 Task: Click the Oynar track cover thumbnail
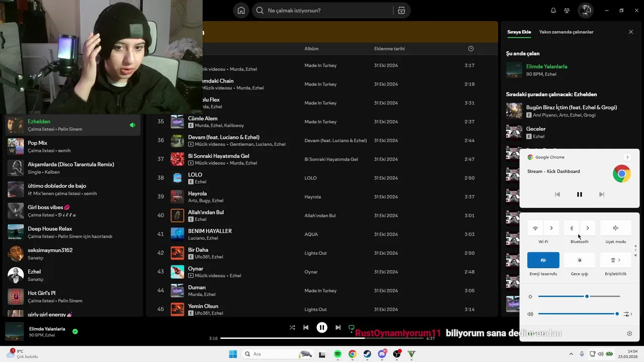click(x=177, y=272)
